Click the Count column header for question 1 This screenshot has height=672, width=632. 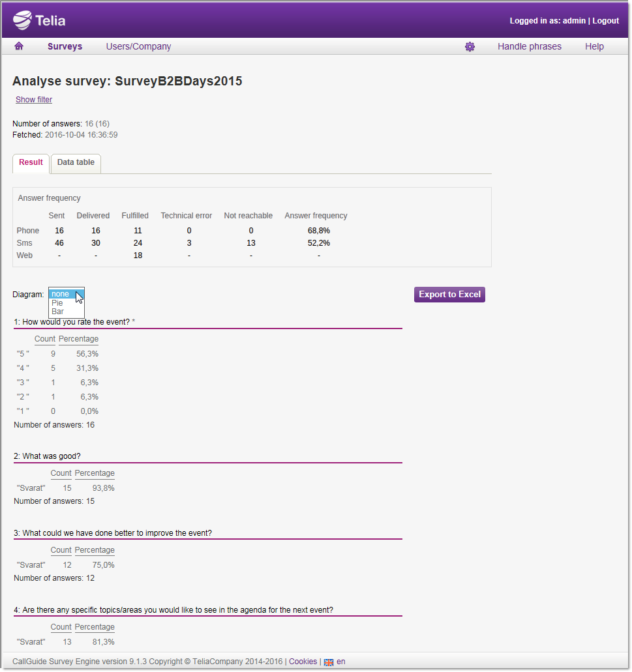pos(45,339)
